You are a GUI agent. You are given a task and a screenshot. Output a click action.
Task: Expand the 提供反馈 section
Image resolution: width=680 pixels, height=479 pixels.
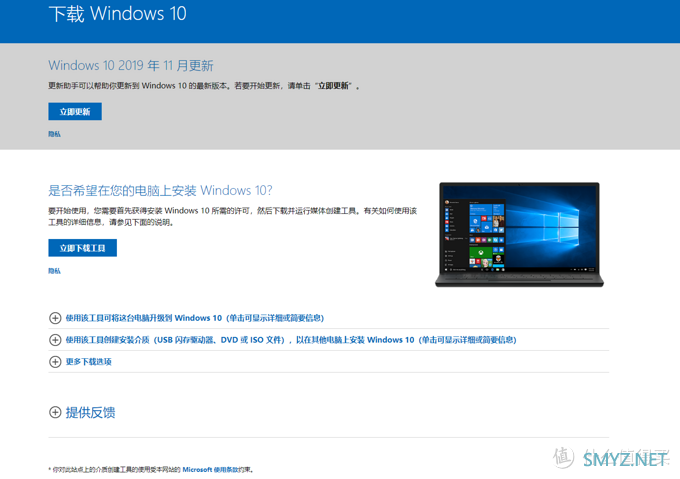(x=90, y=412)
